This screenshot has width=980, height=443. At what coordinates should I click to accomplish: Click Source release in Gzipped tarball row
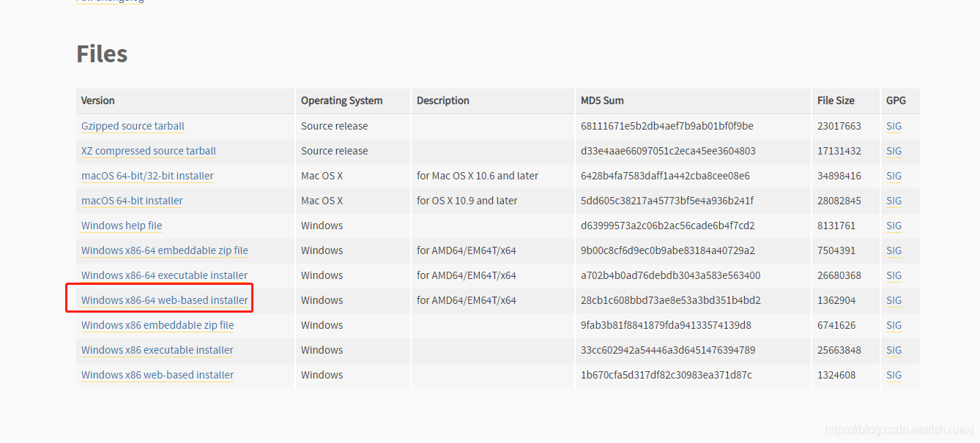[x=335, y=126]
